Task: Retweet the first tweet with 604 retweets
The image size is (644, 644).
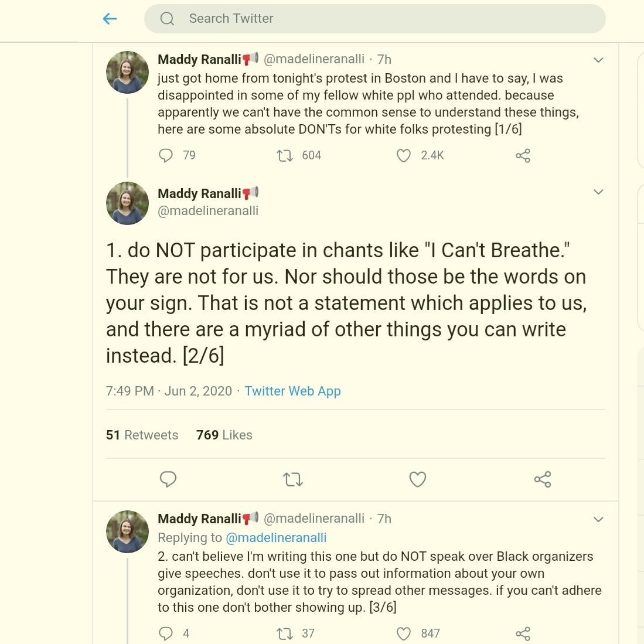Action: 285,156
